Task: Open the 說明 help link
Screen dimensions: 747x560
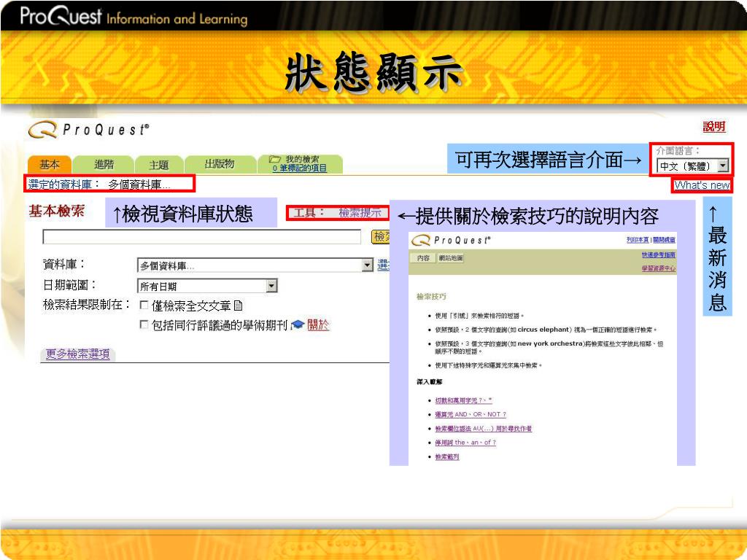Action: (x=713, y=127)
